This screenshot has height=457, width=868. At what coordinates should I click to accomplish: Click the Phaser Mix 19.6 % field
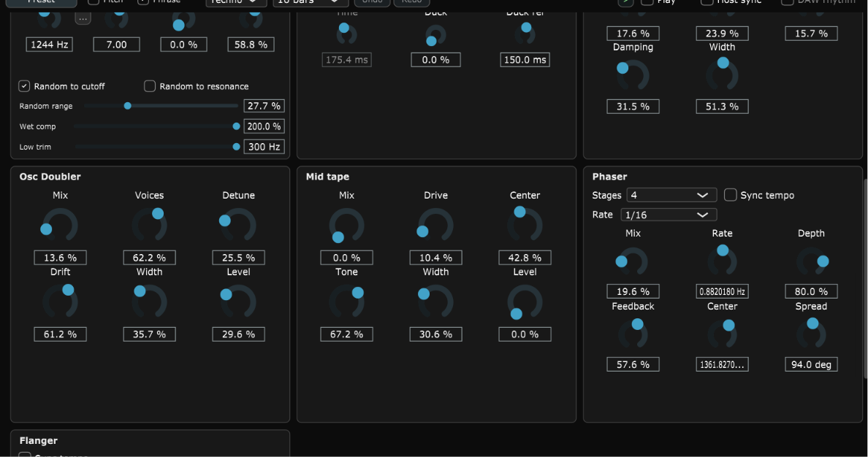pos(633,291)
